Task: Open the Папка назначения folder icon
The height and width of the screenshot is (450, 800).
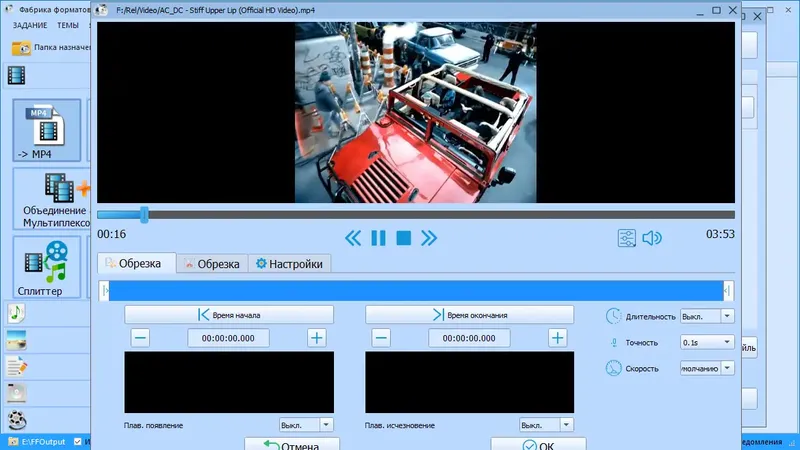Action: 21,47
